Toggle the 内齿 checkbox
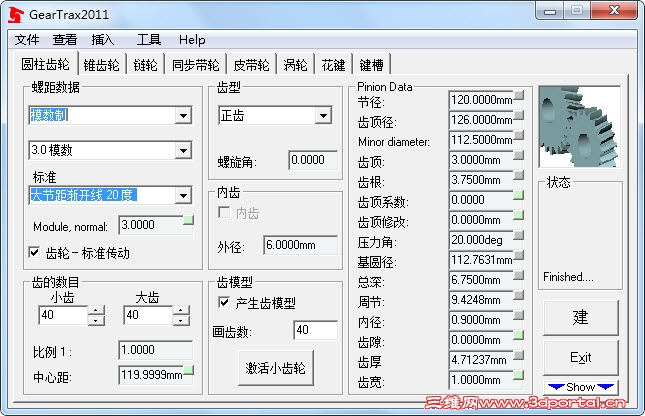The height and width of the screenshot is (416, 645). tap(224, 213)
